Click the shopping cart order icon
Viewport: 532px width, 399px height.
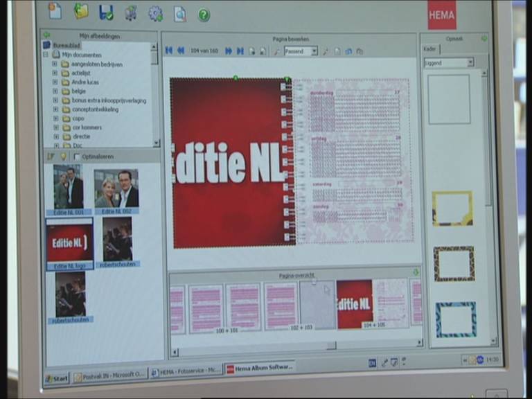130,12
